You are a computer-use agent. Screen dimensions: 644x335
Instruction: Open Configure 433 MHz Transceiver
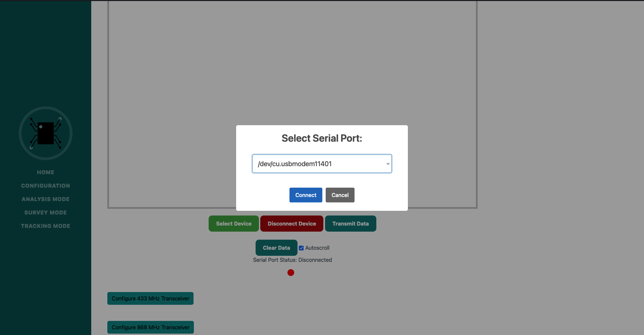point(150,298)
